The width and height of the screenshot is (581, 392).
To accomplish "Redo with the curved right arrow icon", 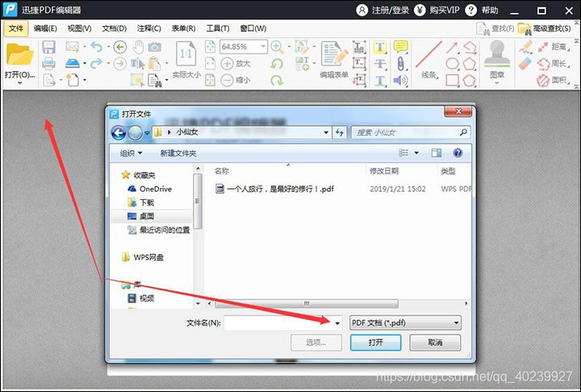I will click(96, 64).
